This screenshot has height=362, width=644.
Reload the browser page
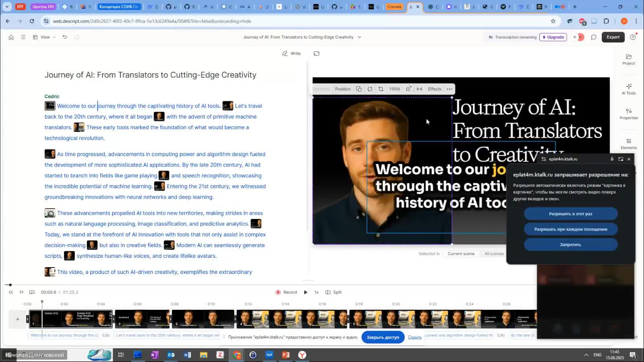click(32, 21)
